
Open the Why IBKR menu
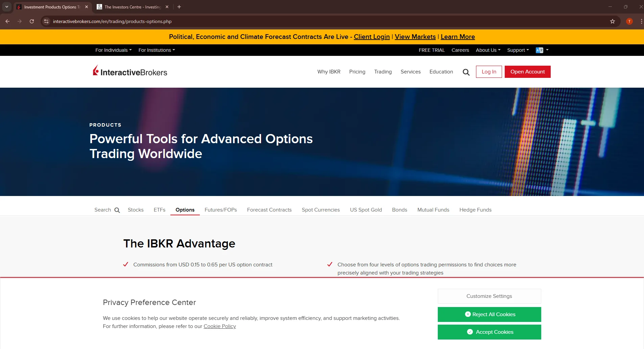(x=329, y=72)
